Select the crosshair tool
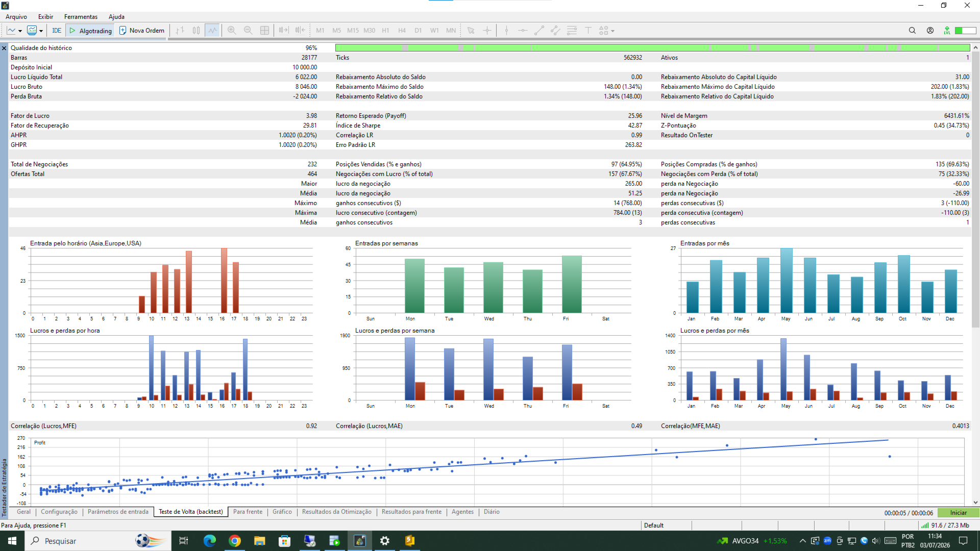The height and width of the screenshot is (551, 980). [487, 31]
